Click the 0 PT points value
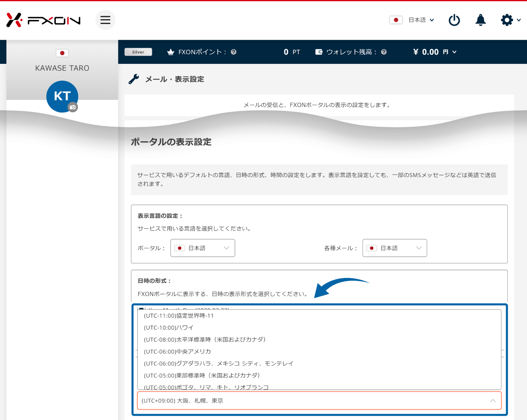The height and width of the screenshot is (420, 527). tap(292, 52)
